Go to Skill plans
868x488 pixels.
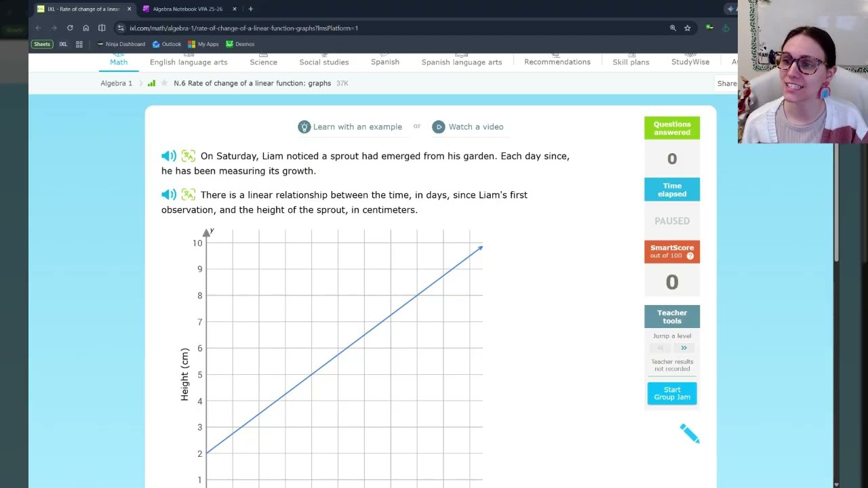point(631,62)
